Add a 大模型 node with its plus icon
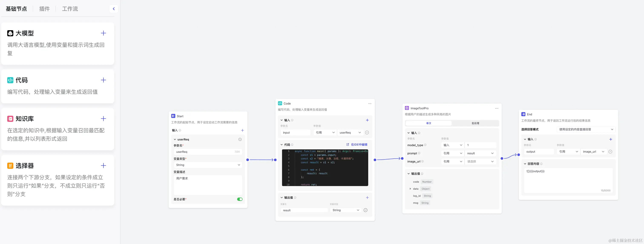Screen dimensions: 644x244 click(x=103, y=33)
